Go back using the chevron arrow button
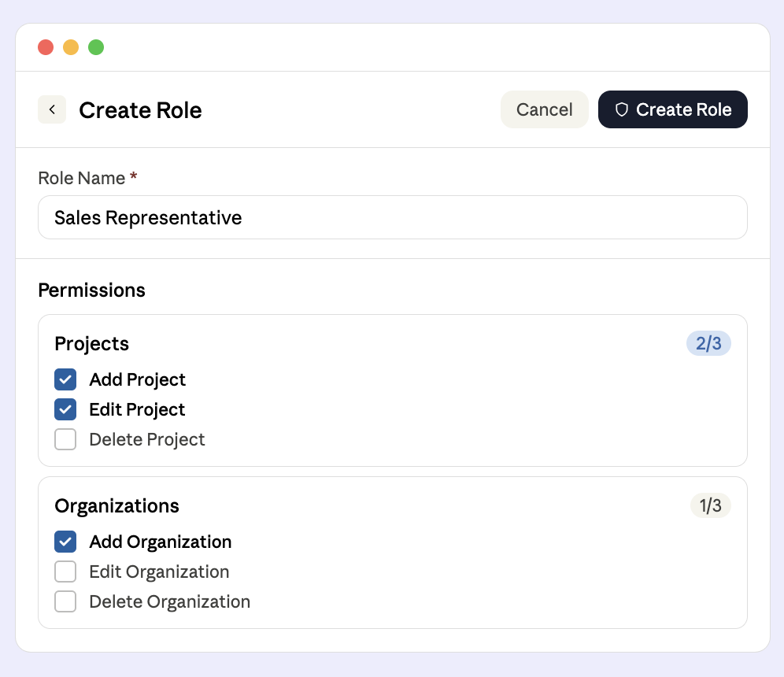 point(52,109)
